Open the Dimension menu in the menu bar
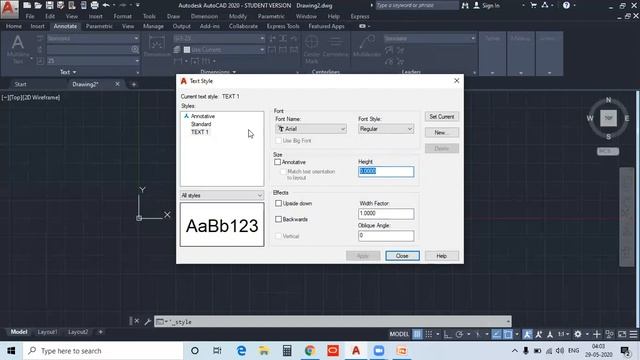 click(x=204, y=16)
